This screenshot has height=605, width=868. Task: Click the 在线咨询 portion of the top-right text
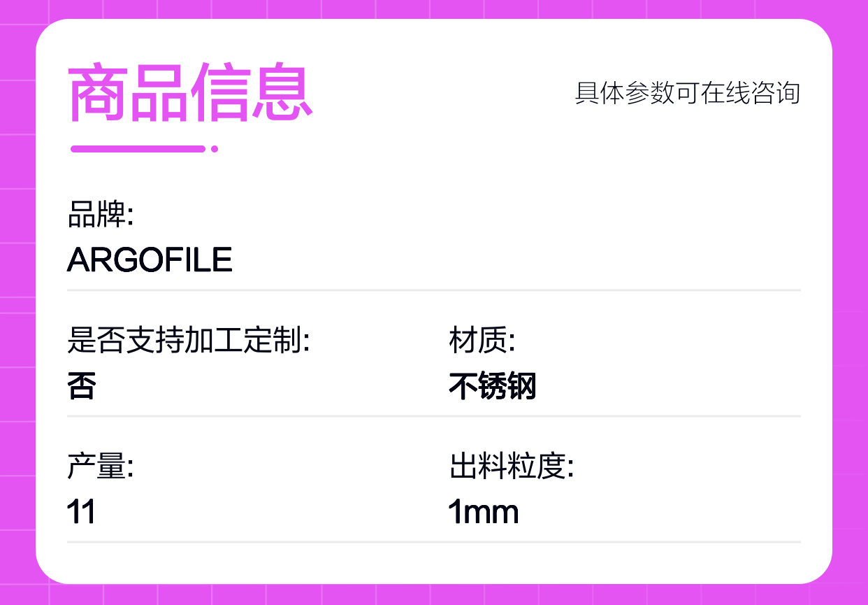tap(751, 93)
